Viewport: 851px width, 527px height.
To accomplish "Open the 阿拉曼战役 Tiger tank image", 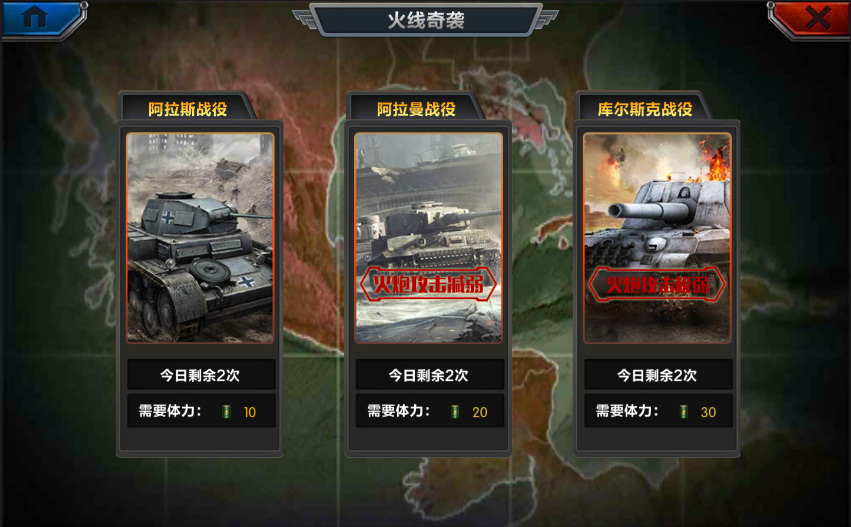I will pos(428,238).
